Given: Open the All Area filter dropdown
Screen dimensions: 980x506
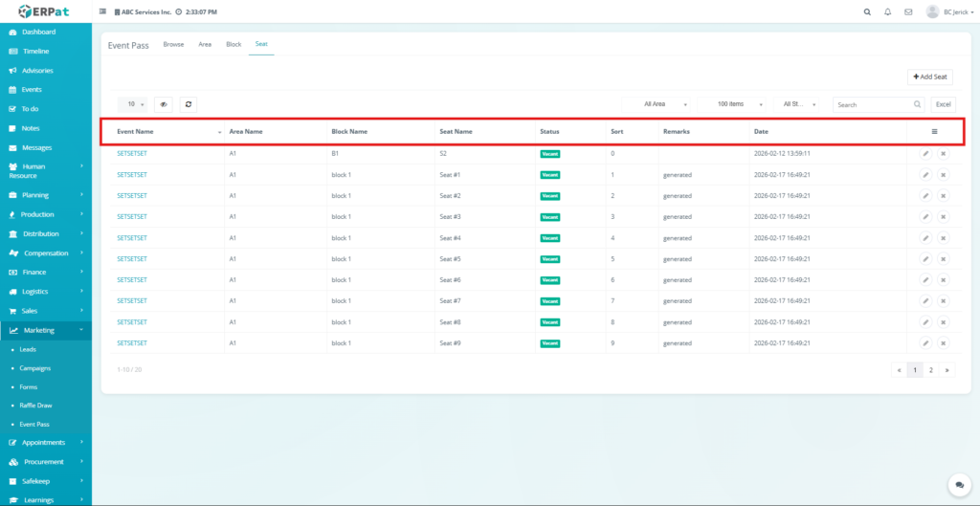Looking at the screenshot, I should click(x=659, y=103).
